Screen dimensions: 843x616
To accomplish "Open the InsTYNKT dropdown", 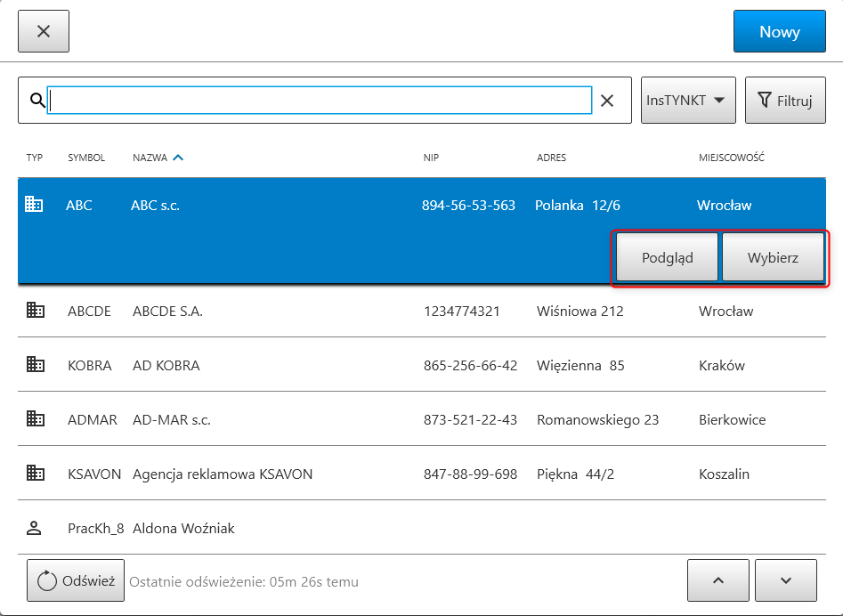I will pyautogui.click(x=687, y=101).
